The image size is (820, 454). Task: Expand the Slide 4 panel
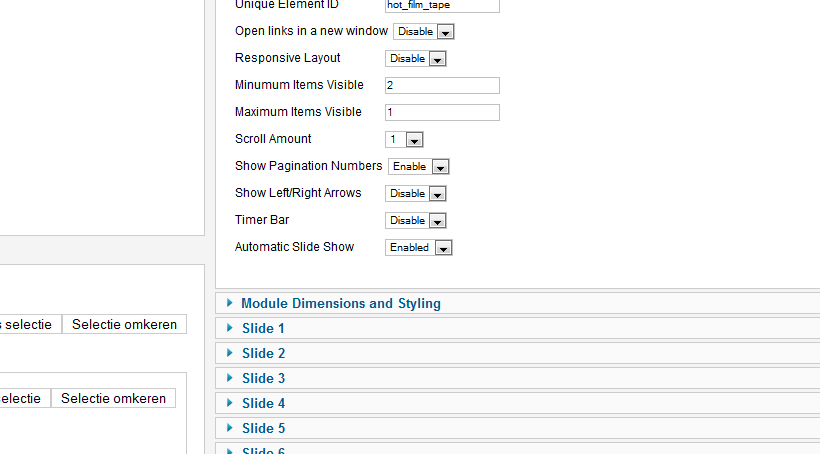tap(518, 403)
